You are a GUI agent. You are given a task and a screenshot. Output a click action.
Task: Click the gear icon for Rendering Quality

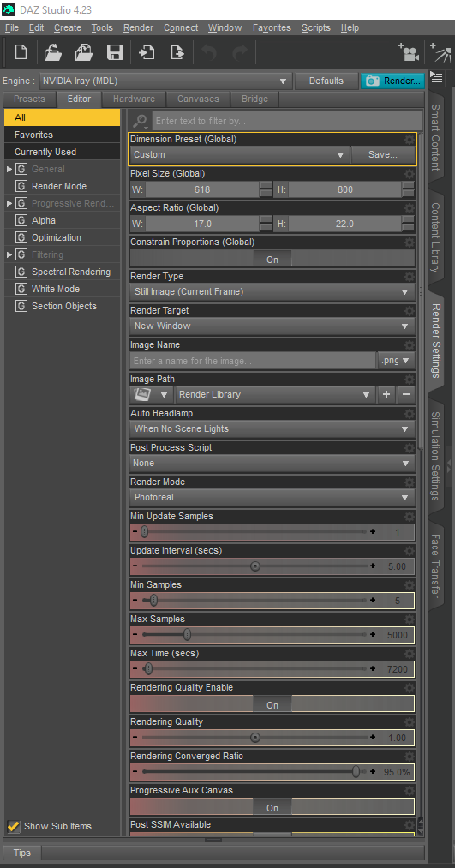(x=409, y=721)
